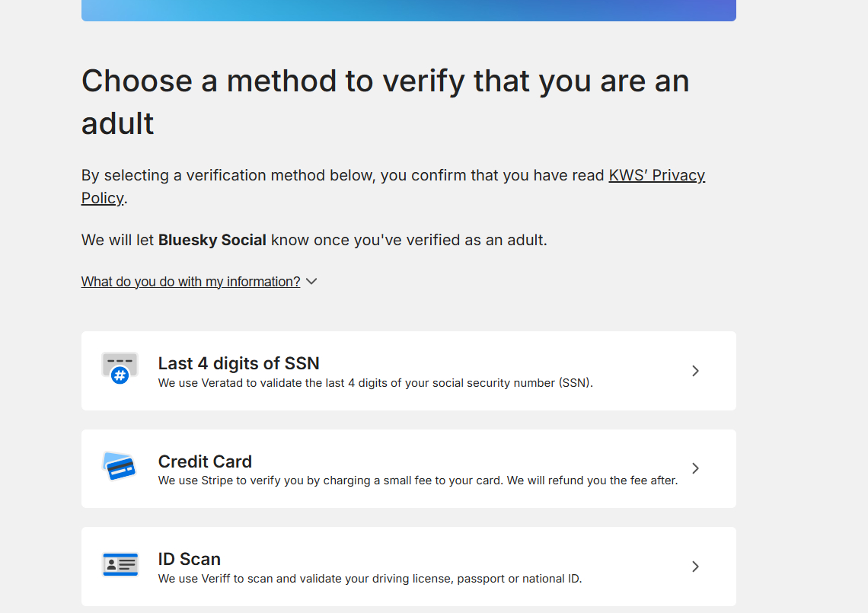The width and height of the screenshot is (868, 613).
Task: Choose the 'Credit Card' verification title
Action: (205, 461)
